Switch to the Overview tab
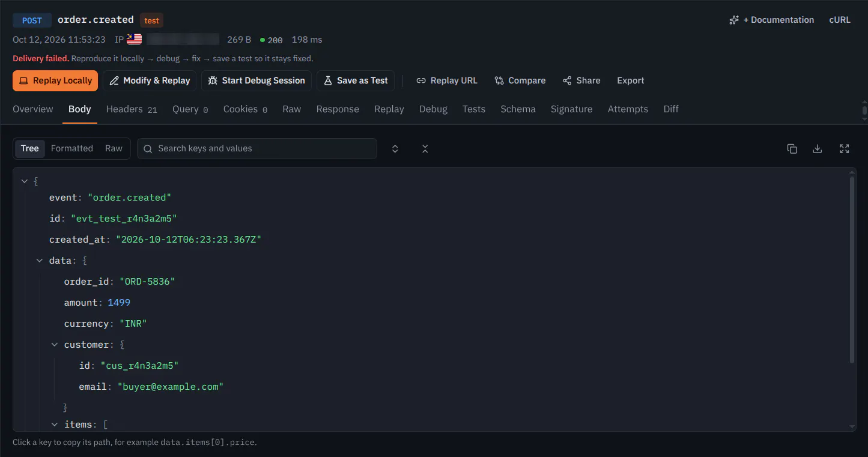Viewport: 868px width, 457px height. click(x=33, y=109)
